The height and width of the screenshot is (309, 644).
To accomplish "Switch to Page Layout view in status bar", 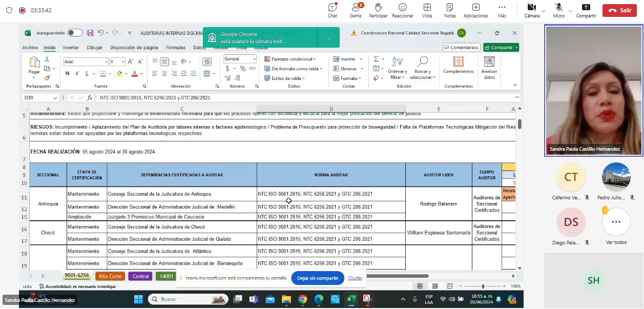I will [x=434, y=286].
